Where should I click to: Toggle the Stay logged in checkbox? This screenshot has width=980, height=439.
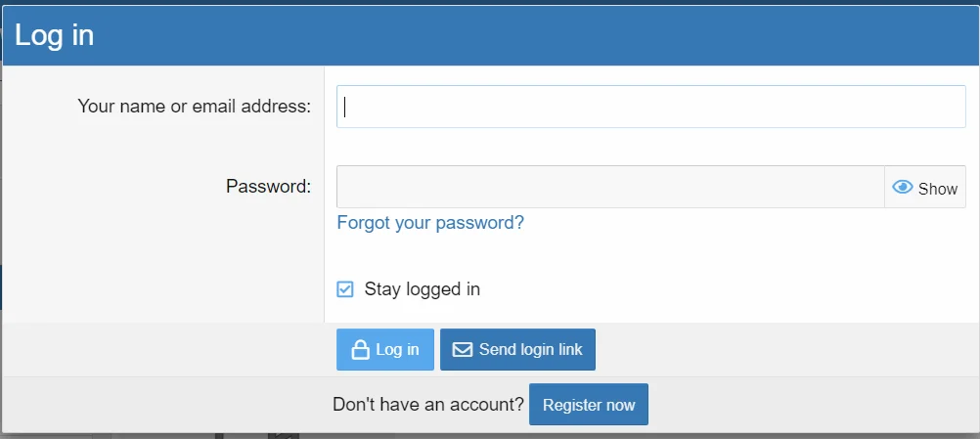pos(345,289)
